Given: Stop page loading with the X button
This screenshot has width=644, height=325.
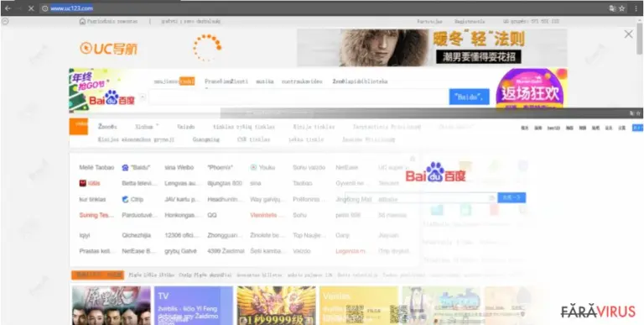Looking at the screenshot, I should (30, 8).
